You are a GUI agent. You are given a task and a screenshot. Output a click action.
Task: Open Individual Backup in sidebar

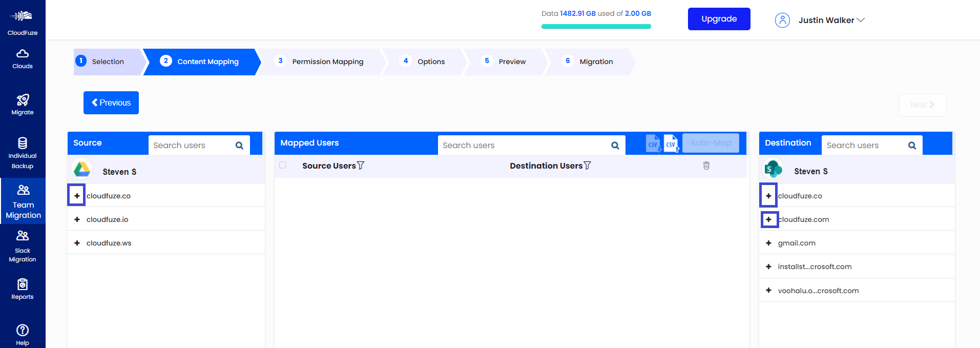tap(23, 153)
